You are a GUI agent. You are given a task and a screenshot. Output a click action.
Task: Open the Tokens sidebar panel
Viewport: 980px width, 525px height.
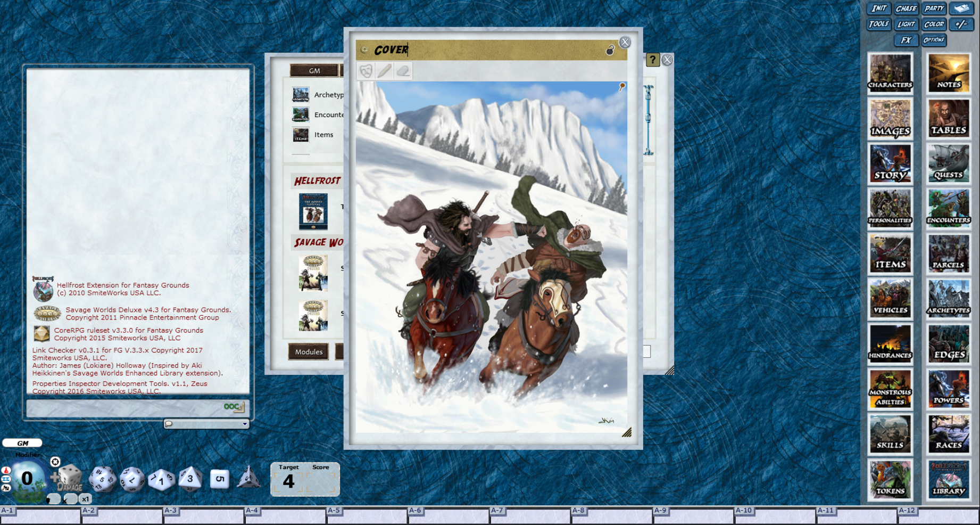pos(890,480)
